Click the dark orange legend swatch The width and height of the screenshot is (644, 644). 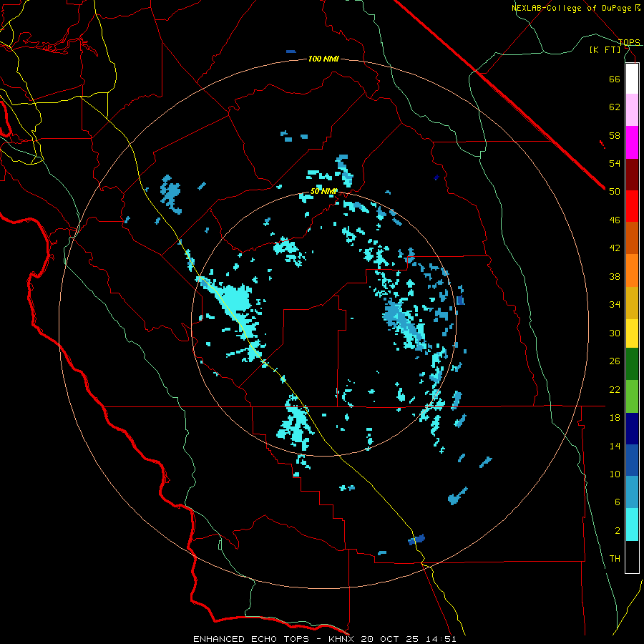(x=632, y=238)
